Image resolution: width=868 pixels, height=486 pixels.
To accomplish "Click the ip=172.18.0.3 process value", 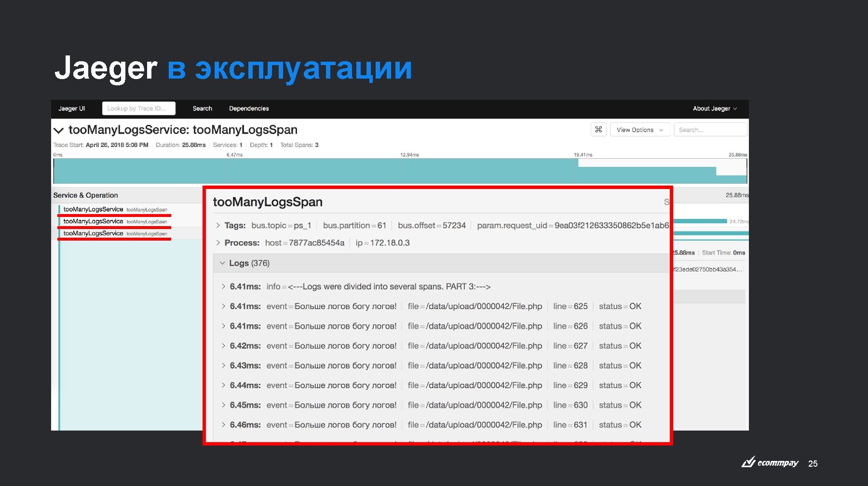I will tap(383, 243).
